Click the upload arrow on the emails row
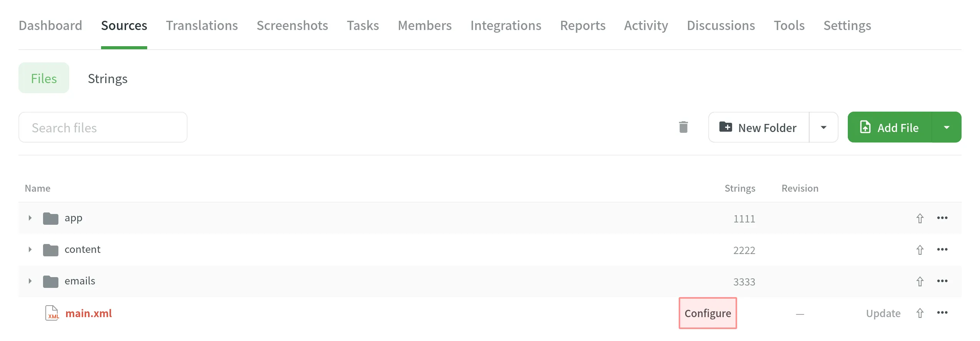This screenshot has width=980, height=341. tap(920, 281)
